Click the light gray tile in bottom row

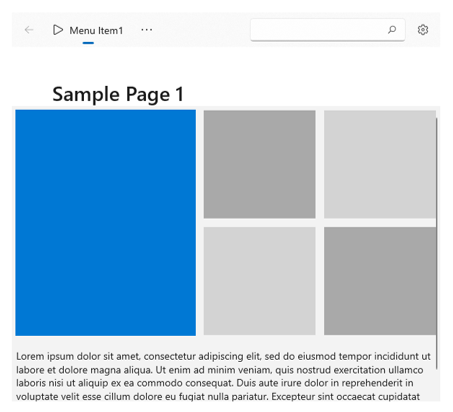click(x=259, y=281)
